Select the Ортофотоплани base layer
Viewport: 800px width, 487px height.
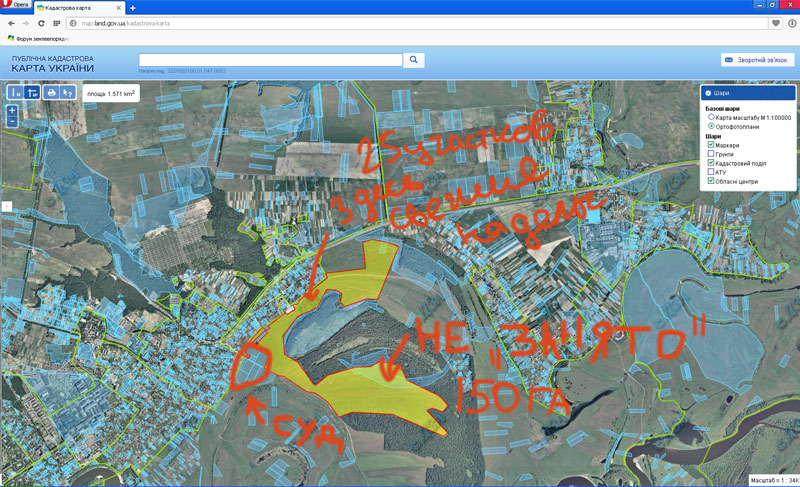(x=711, y=127)
